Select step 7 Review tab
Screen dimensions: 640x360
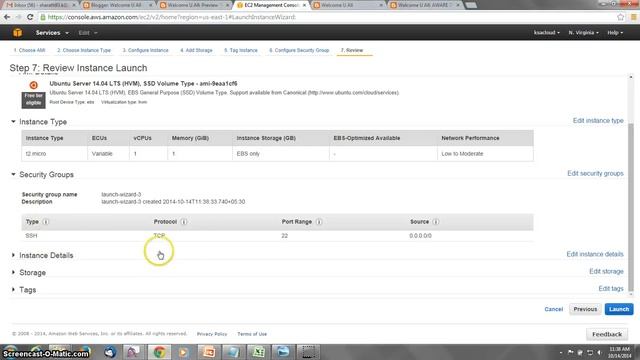(x=352, y=50)
